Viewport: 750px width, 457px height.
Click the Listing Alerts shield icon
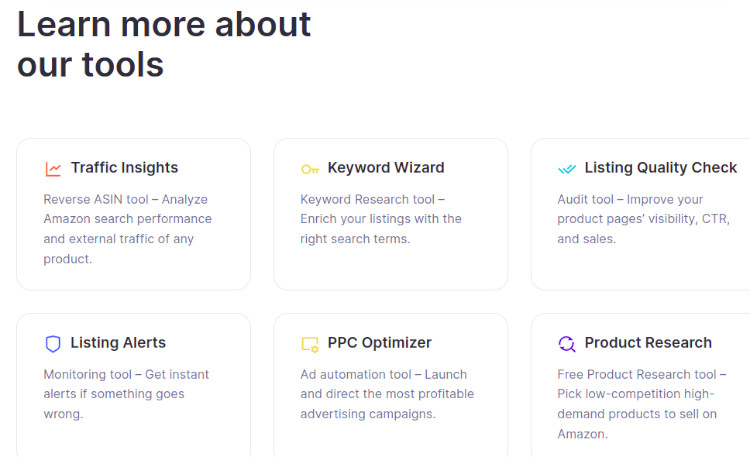[x=53, y=344]
